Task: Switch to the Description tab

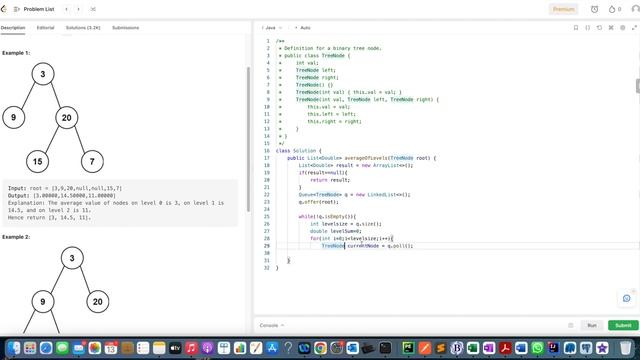Action: tap(13, 28)
